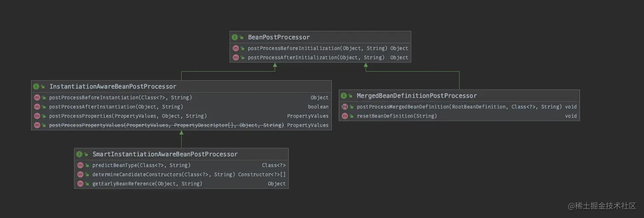Click the InstantiationAwareBeanPostProcessor interface icon
The height and width of the screenshot is (218, 644).
coord(36,87)
